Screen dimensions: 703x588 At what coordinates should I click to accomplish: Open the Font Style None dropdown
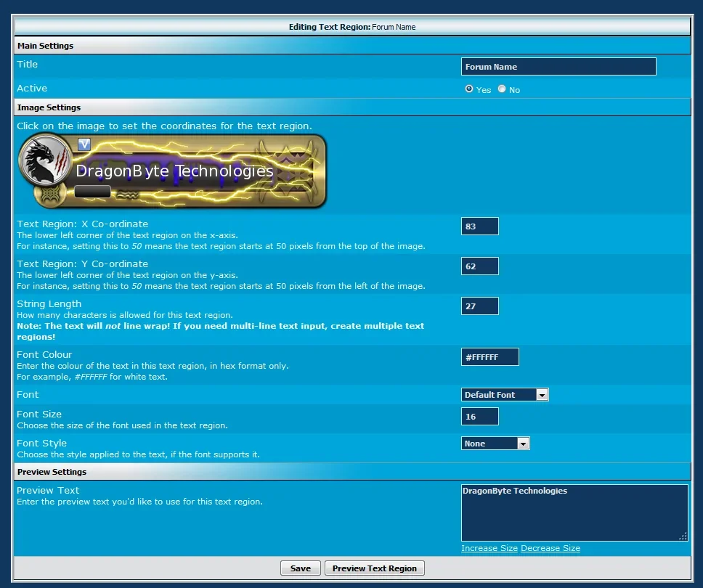click(495, 444)
